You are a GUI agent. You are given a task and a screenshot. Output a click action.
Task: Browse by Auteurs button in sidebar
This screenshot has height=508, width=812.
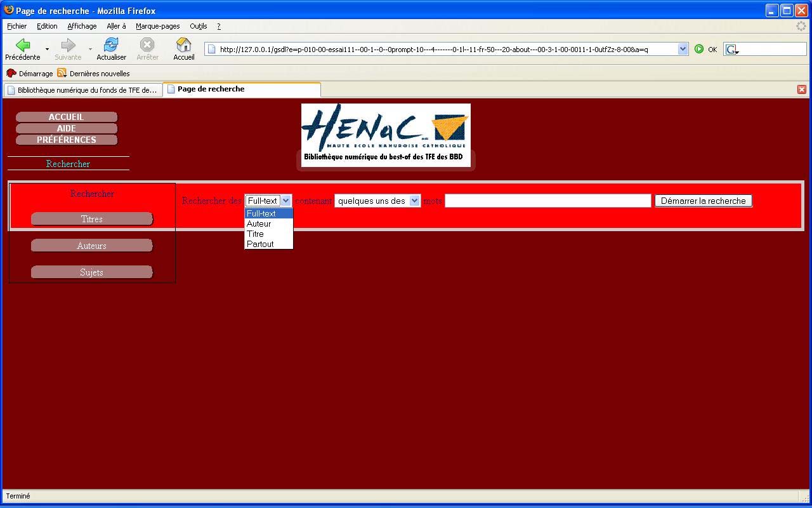[x=92, y=246]
